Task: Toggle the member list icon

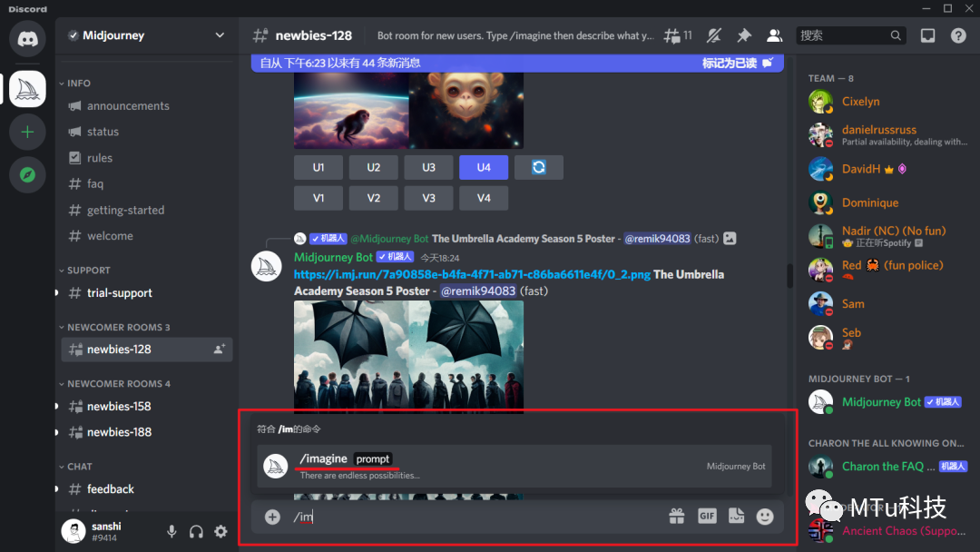Action: pyautogui.click(x=774, y=35)
